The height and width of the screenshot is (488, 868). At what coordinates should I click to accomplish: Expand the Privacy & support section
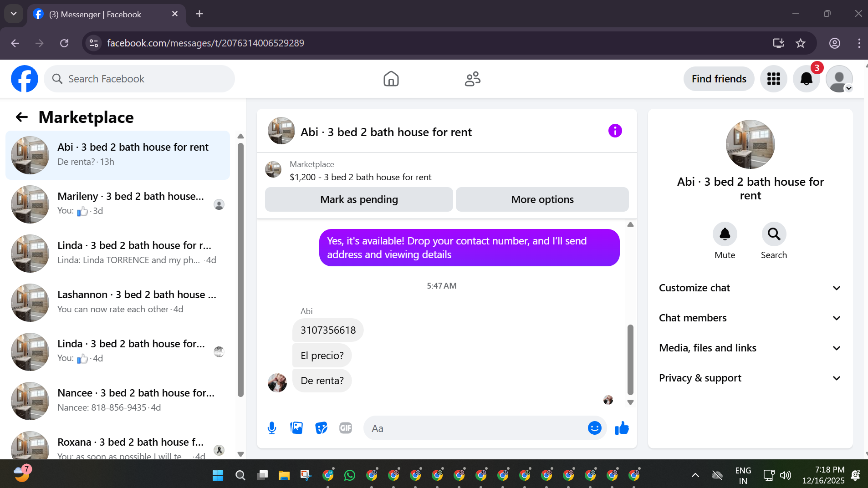(750, 378)
